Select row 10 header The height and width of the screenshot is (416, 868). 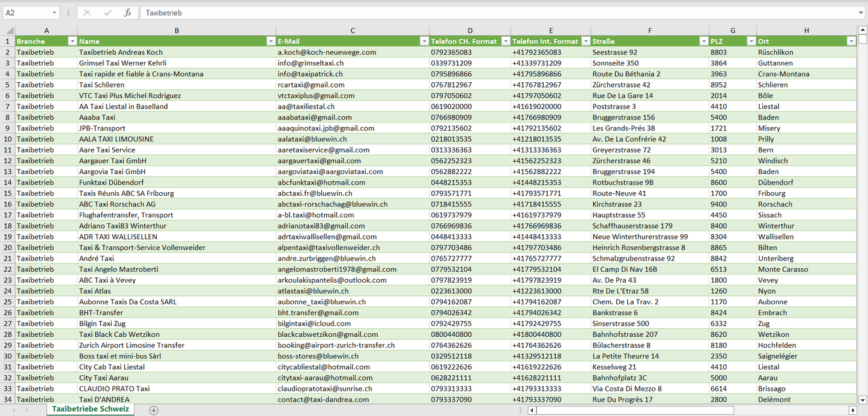tap(8, 139)
